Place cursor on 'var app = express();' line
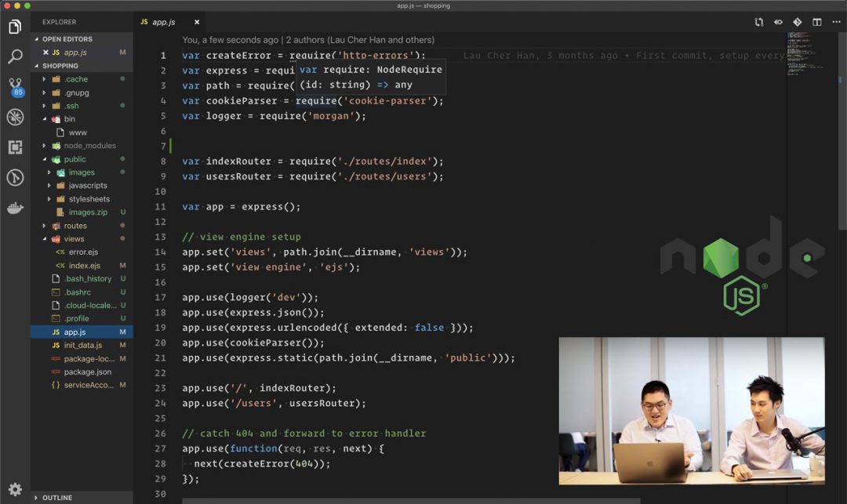847x504 pixels. click(241, 207)
